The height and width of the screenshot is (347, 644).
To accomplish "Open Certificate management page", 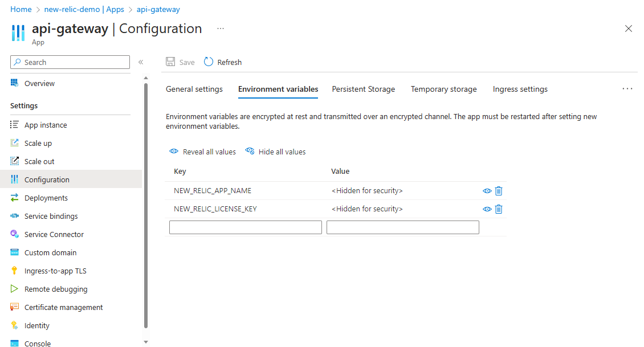I will coord(63,307).
